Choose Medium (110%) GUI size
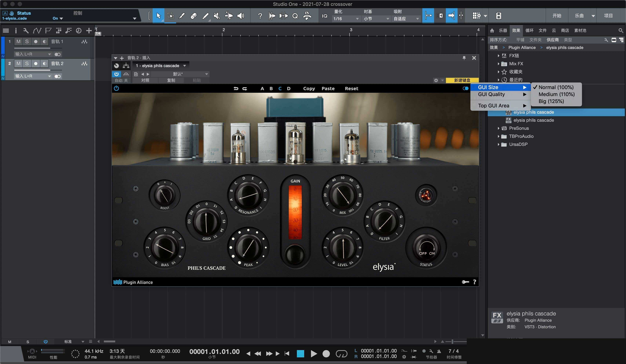The width and height of the screenshot is (626, 364). point(556,94)
